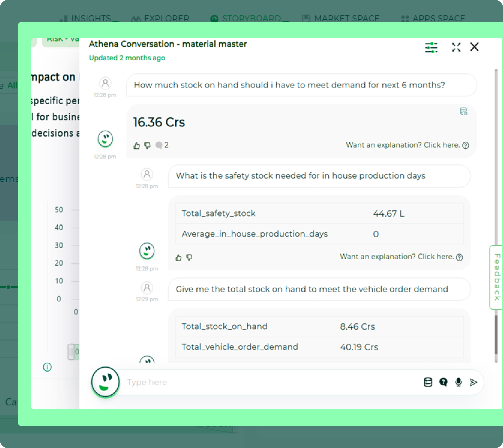Click Athena bot avatar beside 16.36 Crs
Screen dimensions: 503x448
pyautogui.click(x=105, y=139)
